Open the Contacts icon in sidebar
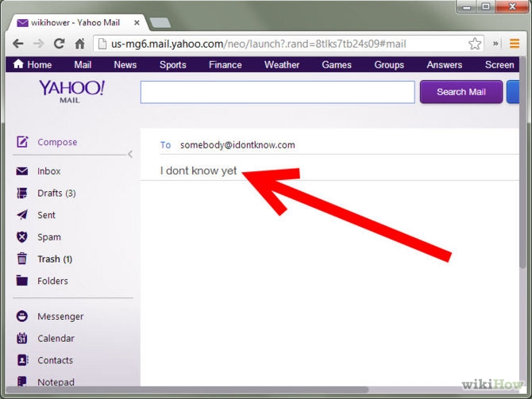 pos(22,360)
